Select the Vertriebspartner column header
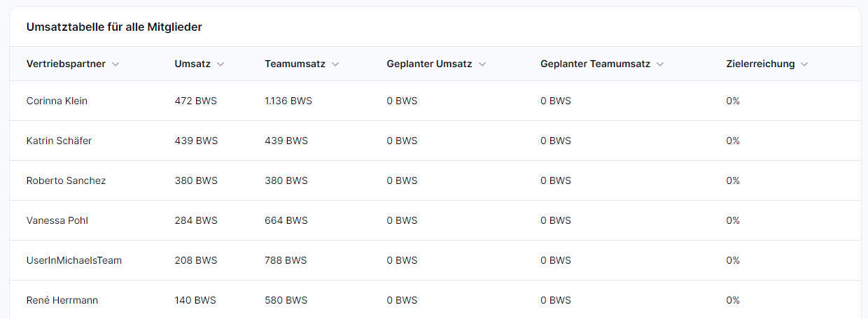Screen dimensions: 868x319 point(66,64)
